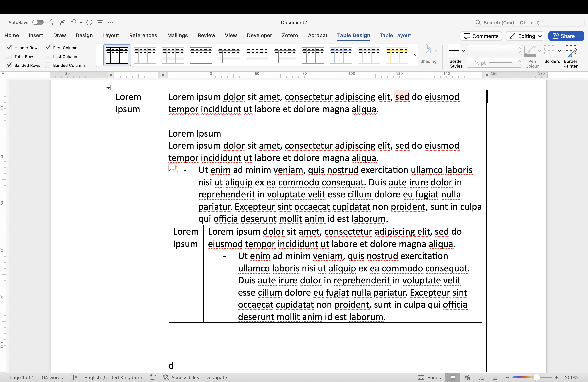Click the Save icon
This screenshot has width=588, height=382.
62,22
